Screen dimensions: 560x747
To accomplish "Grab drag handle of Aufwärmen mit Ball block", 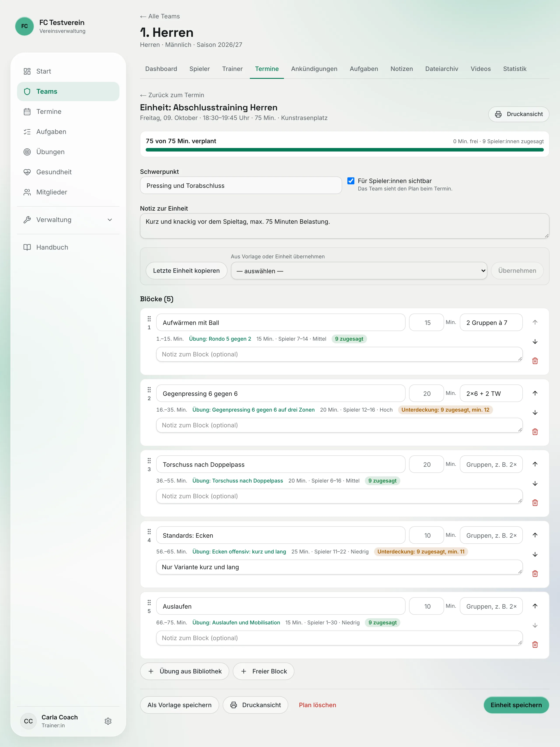I will click(149, 319).
